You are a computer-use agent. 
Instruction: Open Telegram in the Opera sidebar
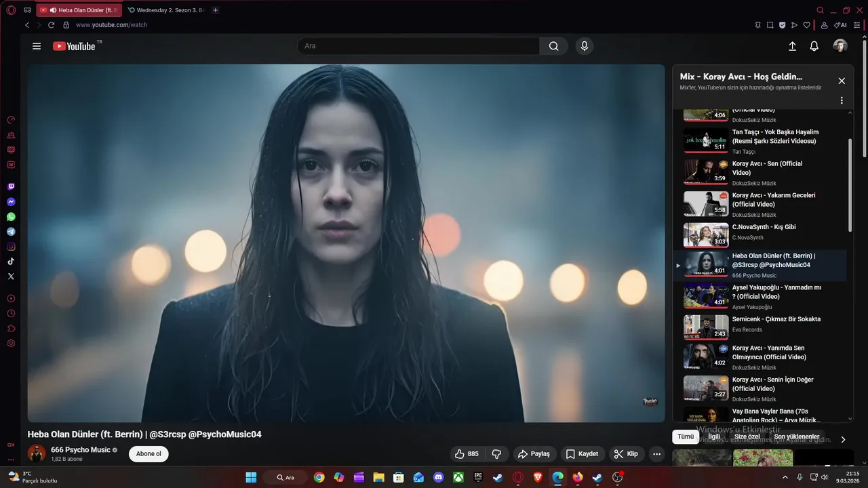pos(11,232)
